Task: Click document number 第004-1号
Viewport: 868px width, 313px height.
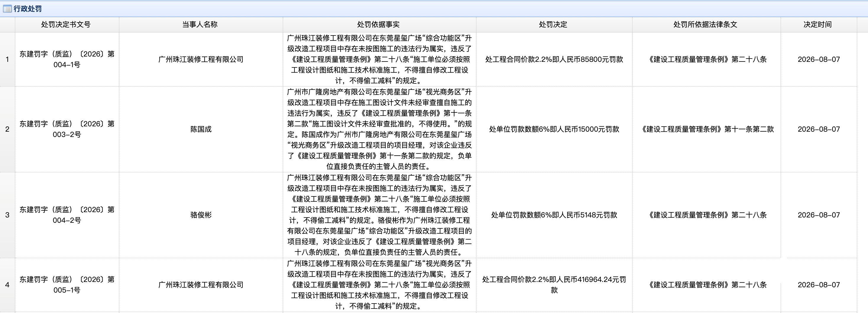Action: click(67, 59)
